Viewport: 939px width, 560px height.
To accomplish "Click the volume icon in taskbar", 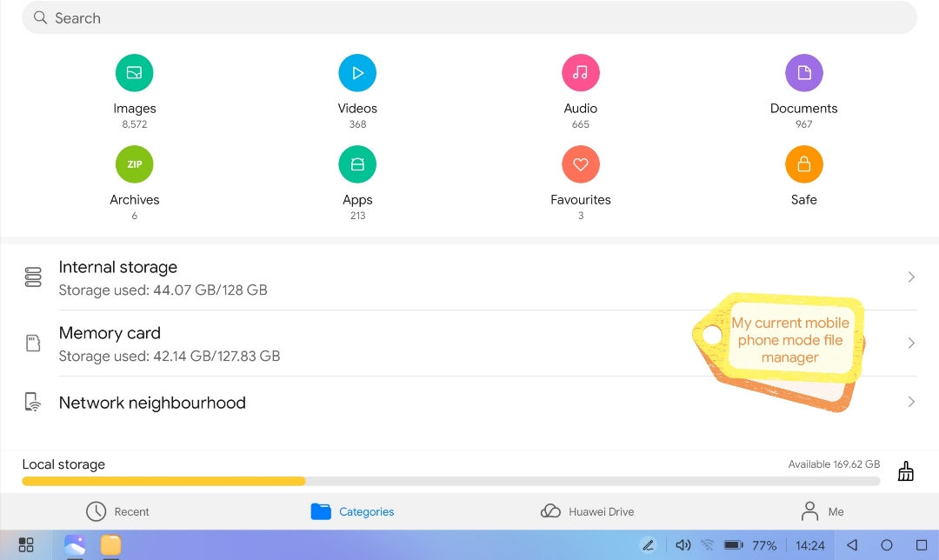I will [x=683, y=545].
